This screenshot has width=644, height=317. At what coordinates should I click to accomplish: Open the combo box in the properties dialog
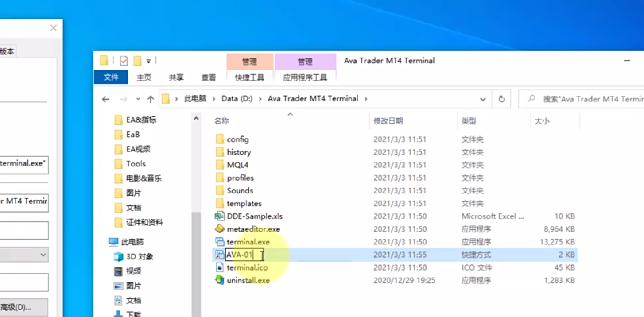24,255
